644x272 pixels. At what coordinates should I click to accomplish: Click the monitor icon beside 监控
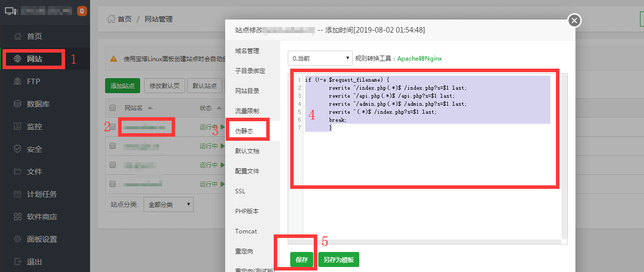tap(18, 126)
